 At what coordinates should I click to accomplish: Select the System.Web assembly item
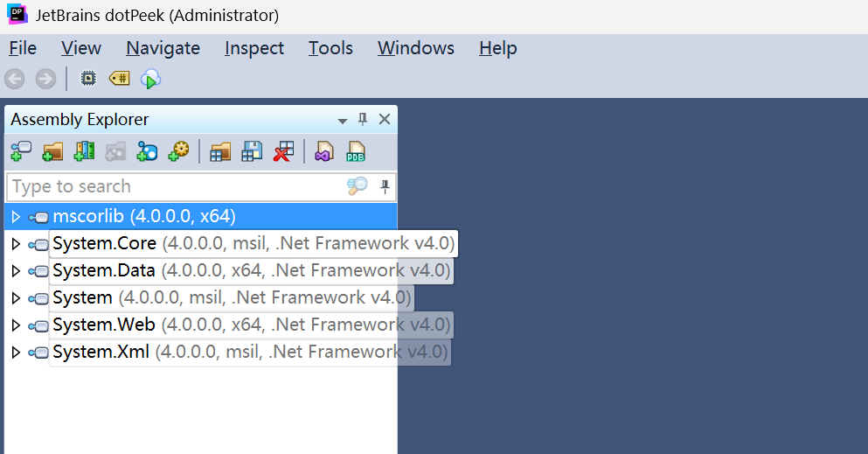click(x=103, y=325)
